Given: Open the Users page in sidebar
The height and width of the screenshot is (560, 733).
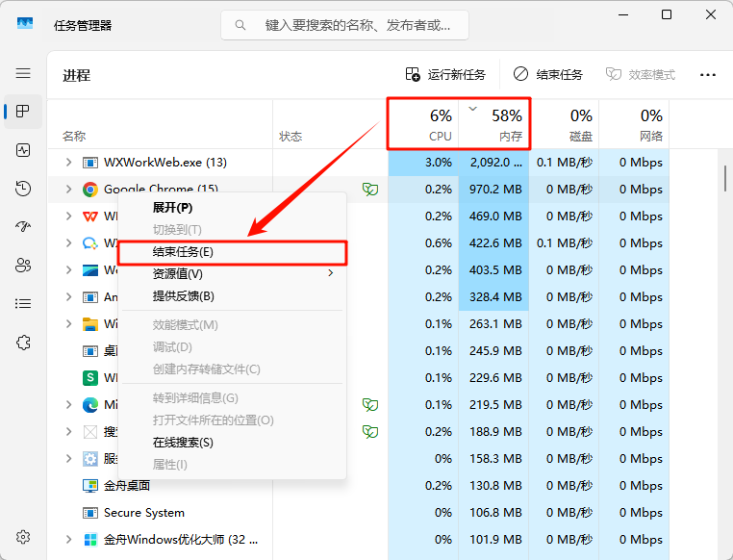Looking at the screenshot, I should click(x=23, y=266).
